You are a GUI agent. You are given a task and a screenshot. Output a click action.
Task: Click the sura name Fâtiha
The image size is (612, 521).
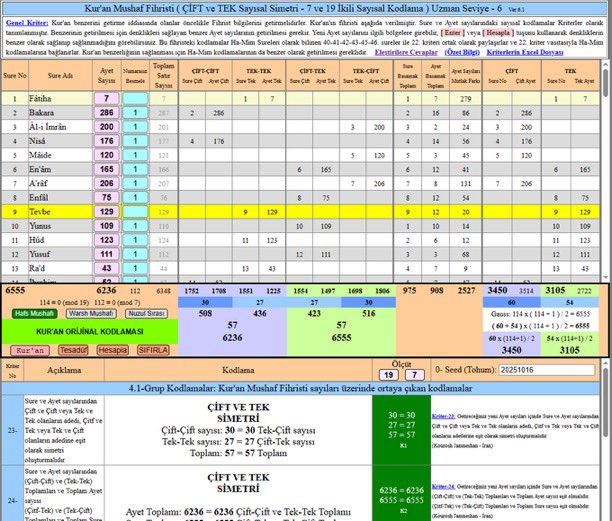point(40,98)
